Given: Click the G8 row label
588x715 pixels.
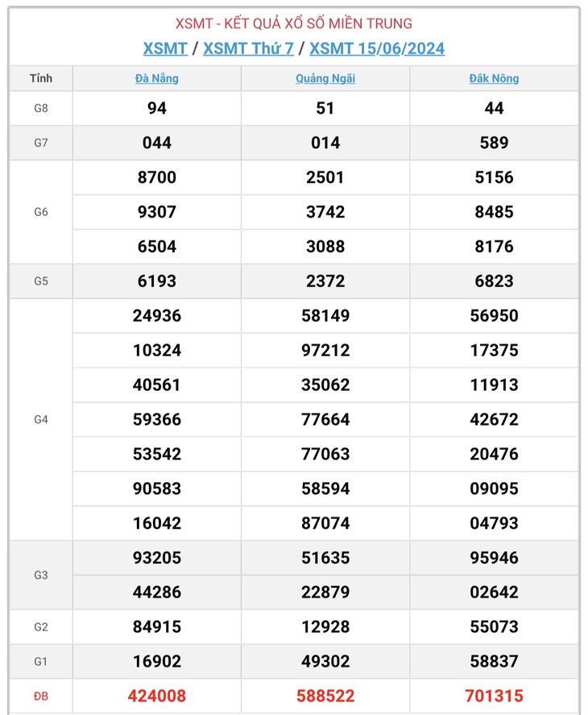Looking at the screenshot, I should pyautogui.click(x=41, y=108).
